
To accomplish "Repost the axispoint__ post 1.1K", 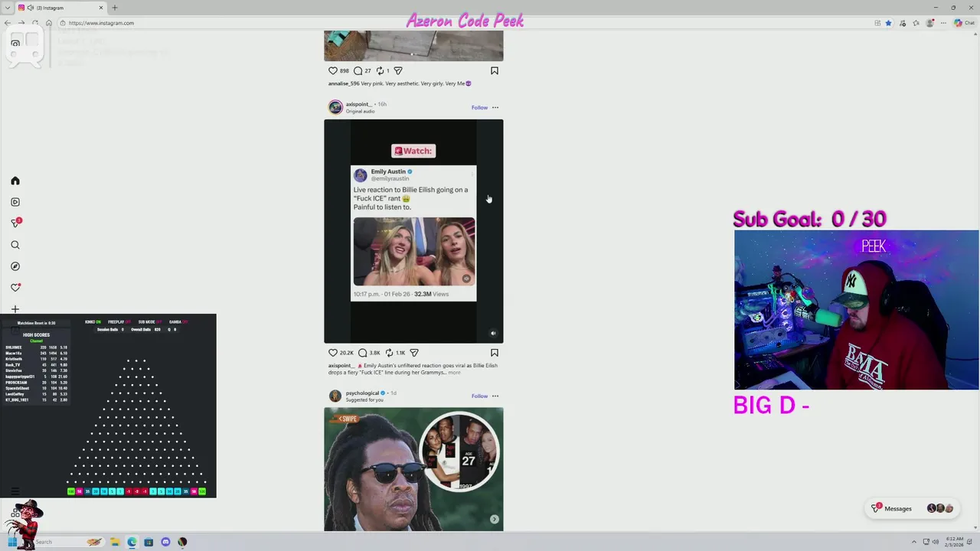I will [x=389, y=353].
